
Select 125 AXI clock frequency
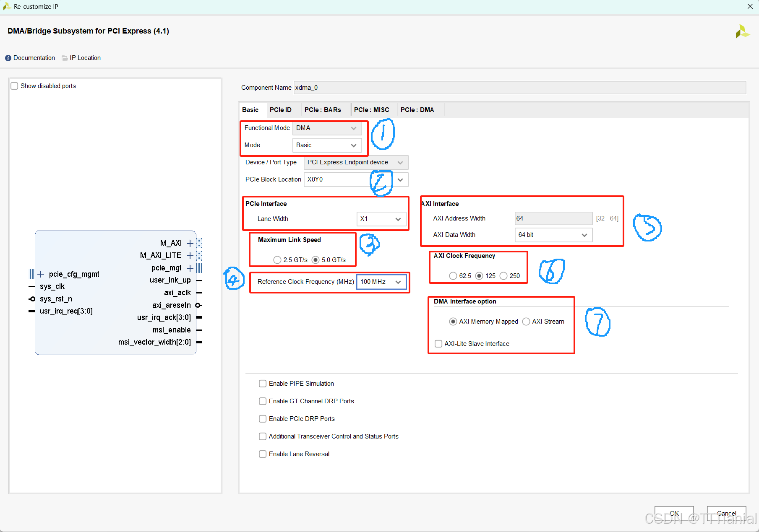point(479,276)
